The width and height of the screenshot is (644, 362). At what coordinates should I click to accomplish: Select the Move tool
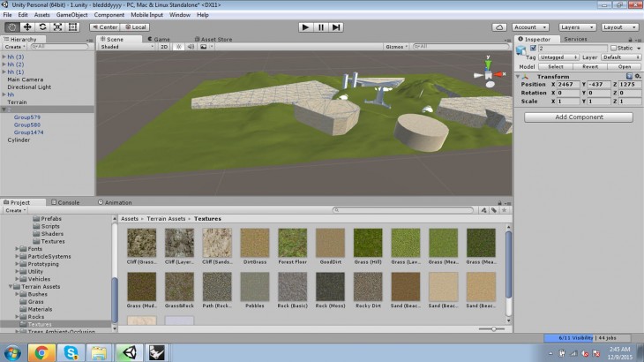coord(26,27)
